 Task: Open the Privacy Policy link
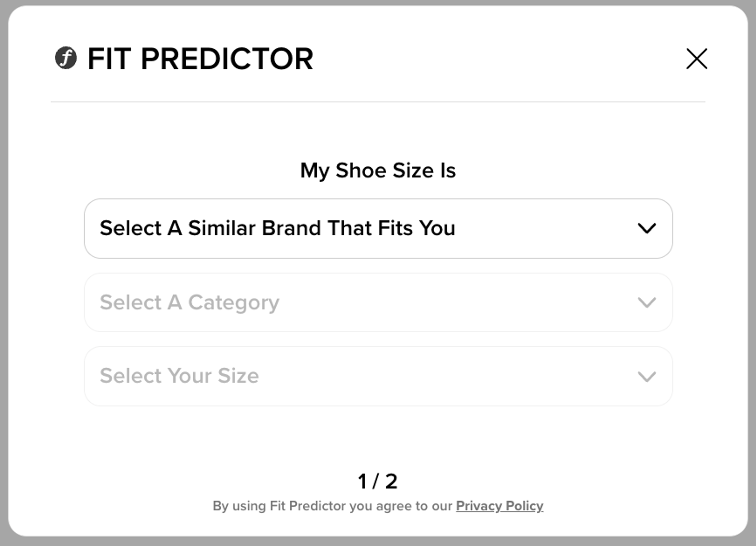pyautogui.click(x=499, y=506)
